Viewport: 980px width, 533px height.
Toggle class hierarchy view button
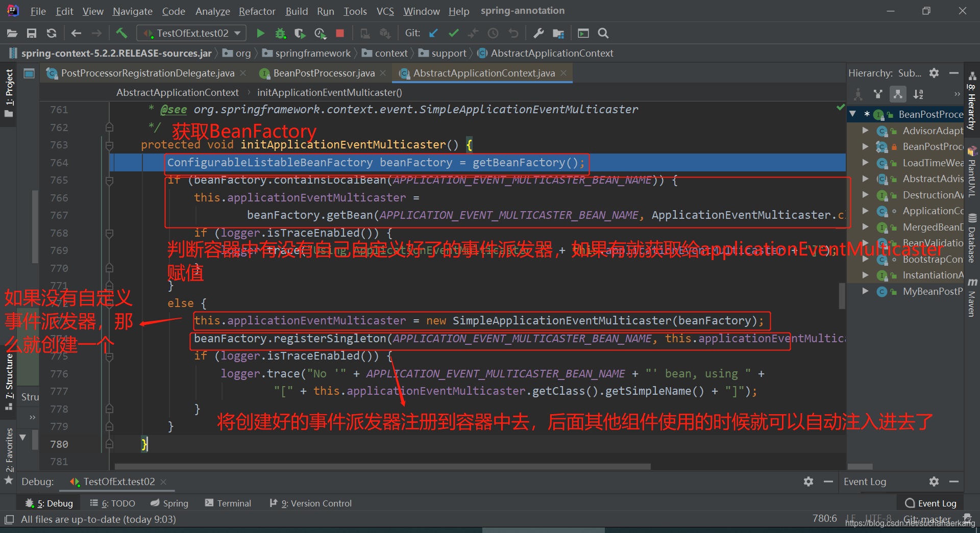point(859,94)
